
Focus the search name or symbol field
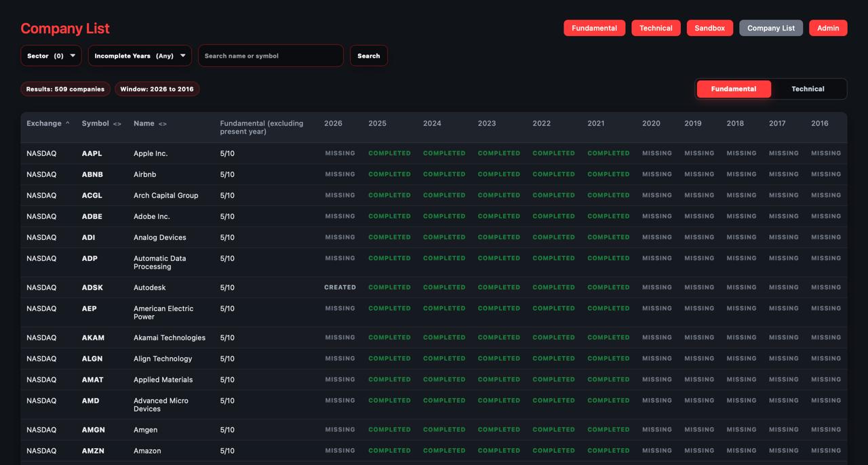(271, 56)
